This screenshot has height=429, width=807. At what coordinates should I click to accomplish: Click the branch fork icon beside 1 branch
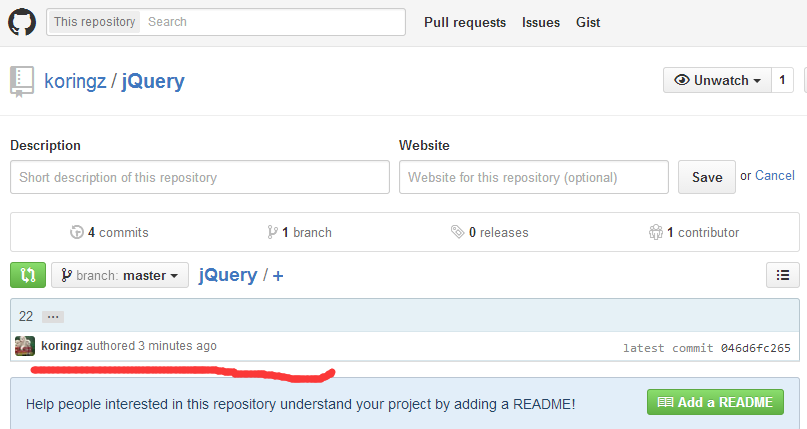coord(272,233)
